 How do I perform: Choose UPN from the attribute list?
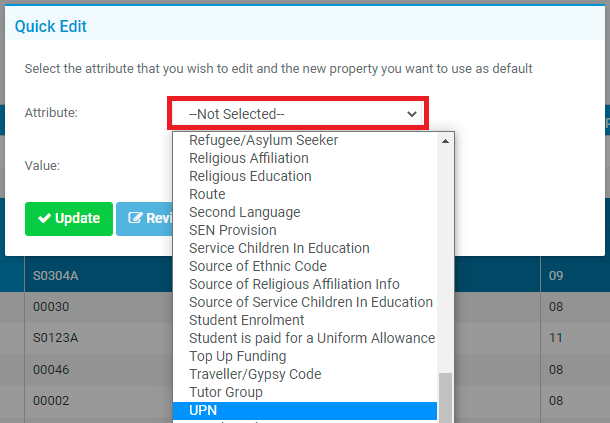(x=305, y=410)
